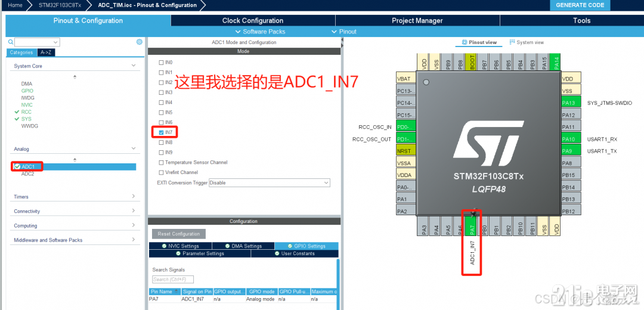
Task: Open the Software Packs dropdown menu
Action: [260, 32]
